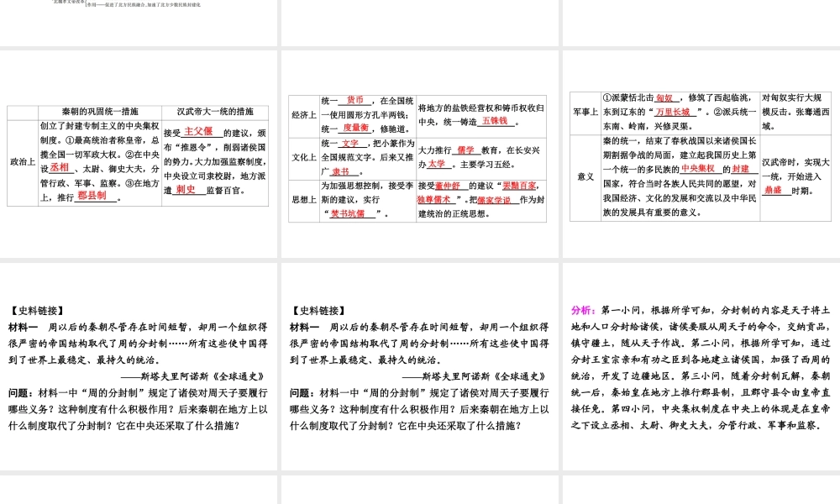Select the row label 经济上
Viewport: 840px width, 504px height.
[x=304, y=115]
